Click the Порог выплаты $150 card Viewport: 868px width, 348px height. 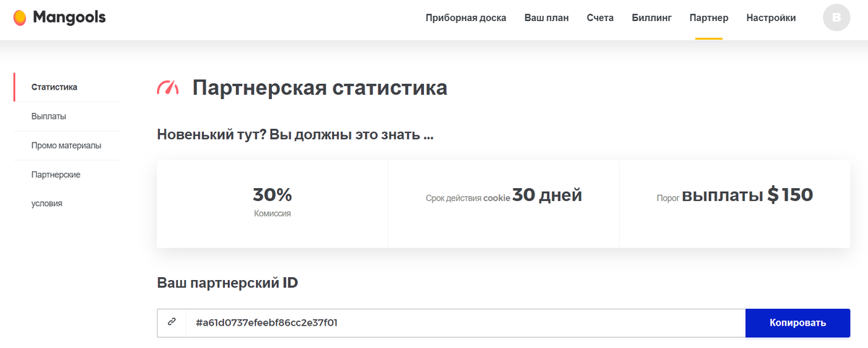click(735, 204)
